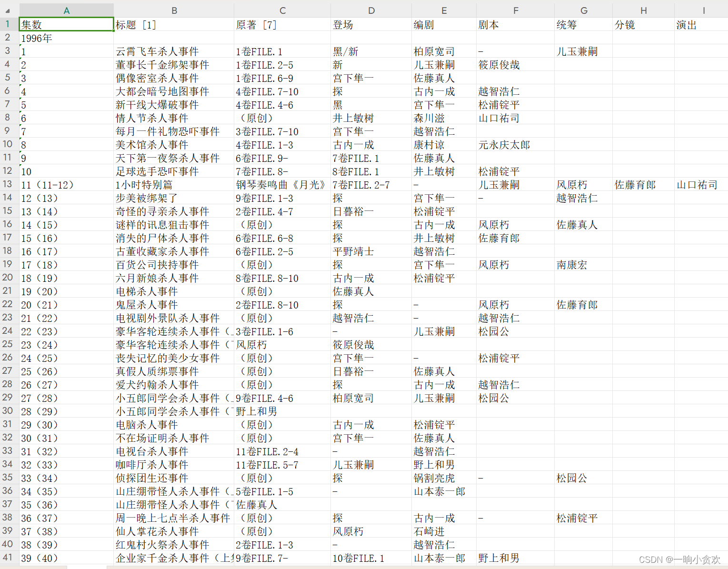Click cell 消失的尸体杀人事件
This screenshot has width=728, height=569.
tap(174, 238)
